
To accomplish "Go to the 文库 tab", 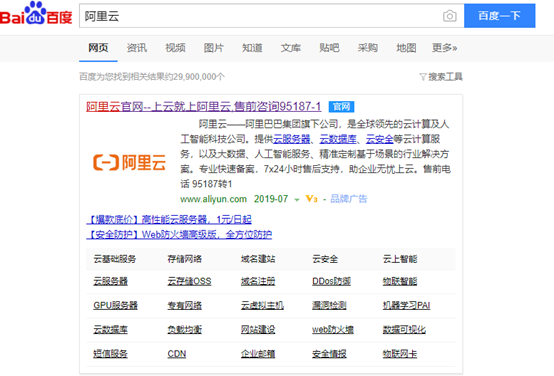I will pyautogui.click(x=291, y=48).
